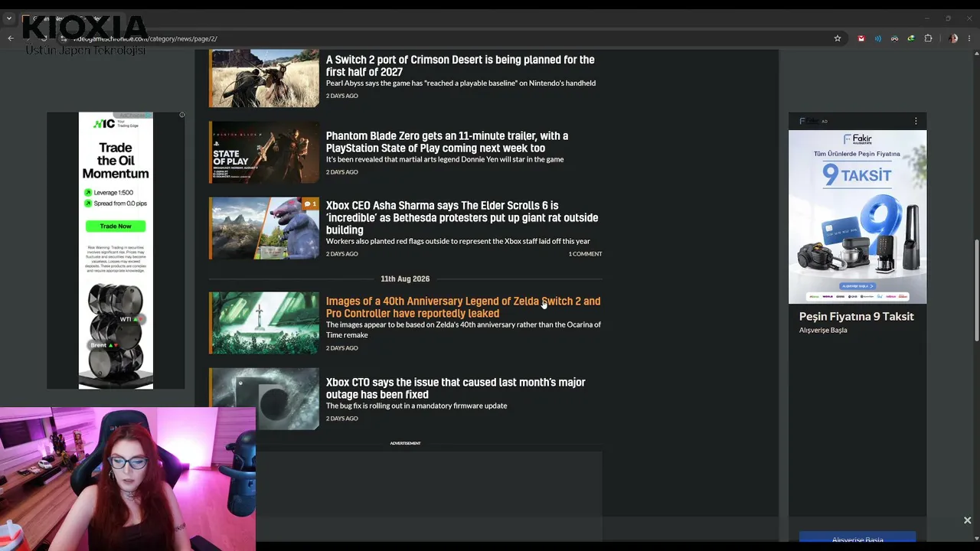The width and height of the screenshot is (980, 551).
Task: Open the Xbox CTO outage fix article
Action: (x=456, y=388)
